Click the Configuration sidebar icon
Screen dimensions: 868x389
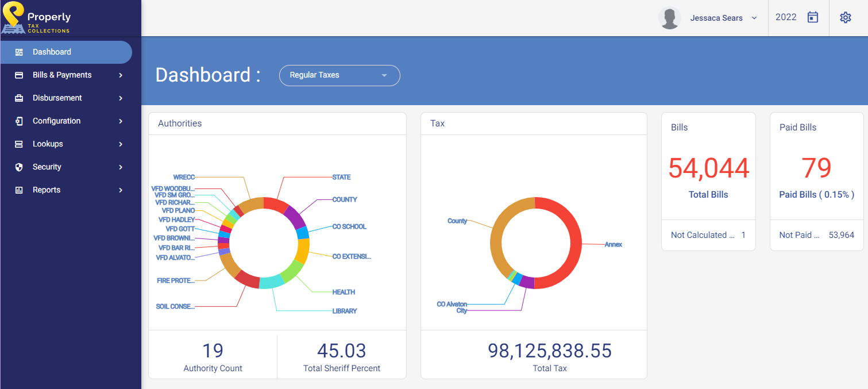pos(19,121)
